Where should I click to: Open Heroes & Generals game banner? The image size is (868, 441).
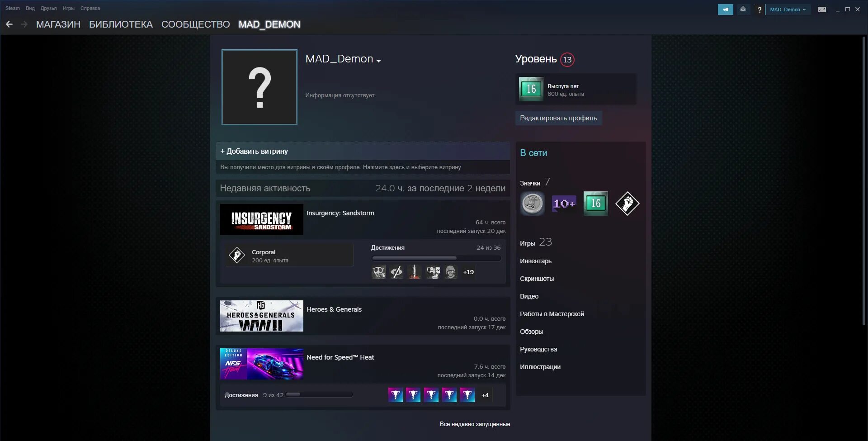[x=262, y=316]
